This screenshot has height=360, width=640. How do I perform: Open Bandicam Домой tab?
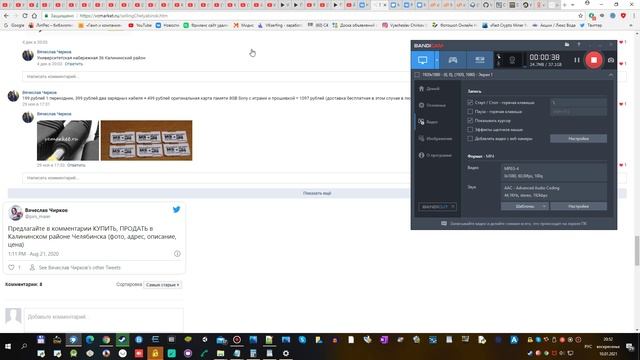429,89
